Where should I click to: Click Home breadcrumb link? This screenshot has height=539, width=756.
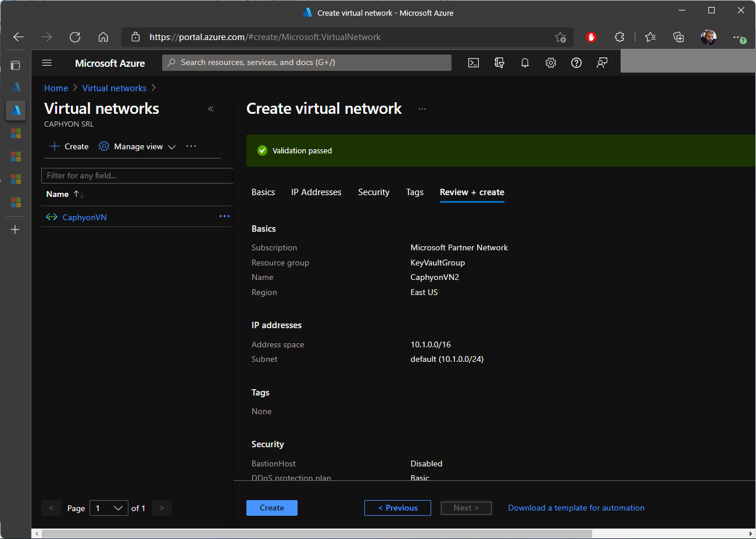point(56,88)
